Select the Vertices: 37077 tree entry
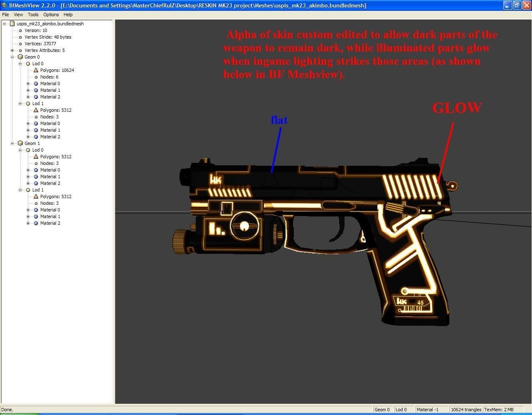The width and height of the screenshot is (532, 415). [40, 44]
